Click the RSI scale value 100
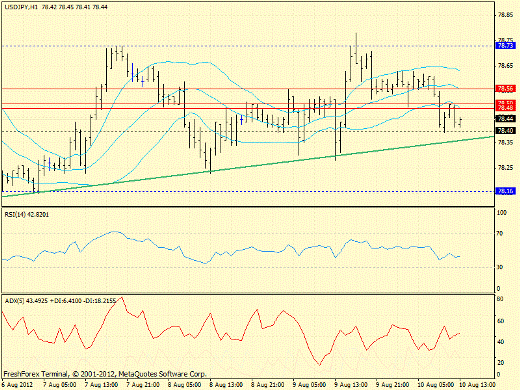This screenshot has width=520, height=390. pyautogui.click(x=501, y=212)
